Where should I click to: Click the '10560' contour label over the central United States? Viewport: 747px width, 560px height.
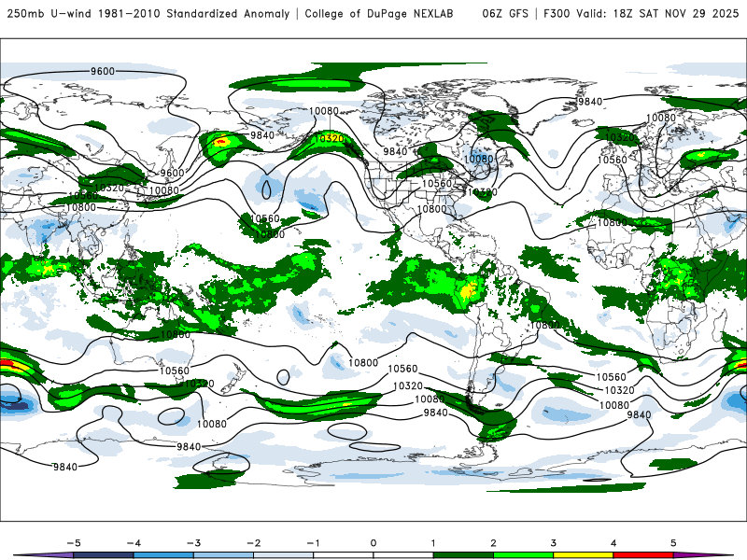437,184
